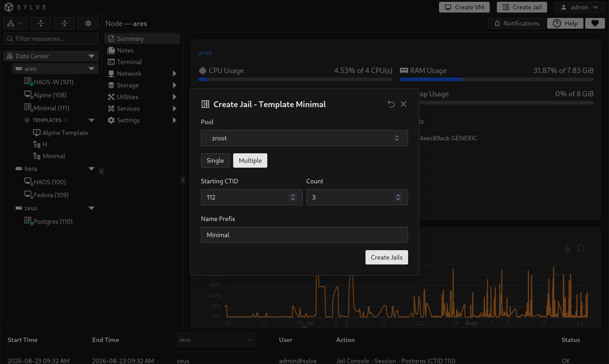Screen dimensions: 609x364
Task: Select the Multiple mode toggle
Action: coord(250,160)
